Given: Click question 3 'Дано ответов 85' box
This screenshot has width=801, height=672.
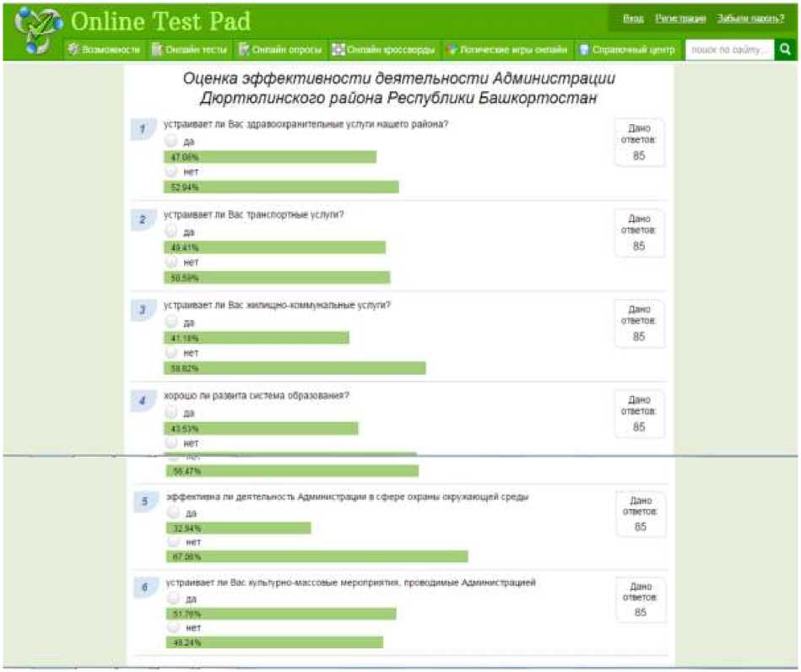Looking at the screenshot, I should pyautogui.click(x=639, y=323).
